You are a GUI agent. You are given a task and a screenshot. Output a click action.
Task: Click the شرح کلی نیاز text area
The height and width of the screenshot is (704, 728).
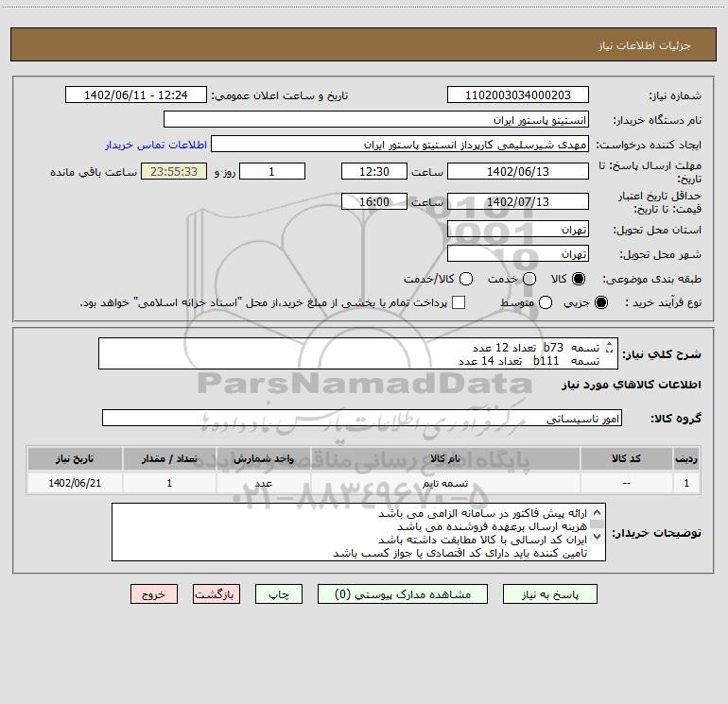pyautogui.click(x=358, y=353)
